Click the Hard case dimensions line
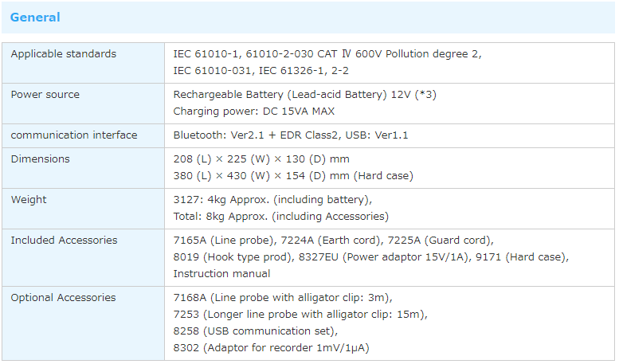Image resolution: width=619 pixels, height=364 pixels. [293, 176]
